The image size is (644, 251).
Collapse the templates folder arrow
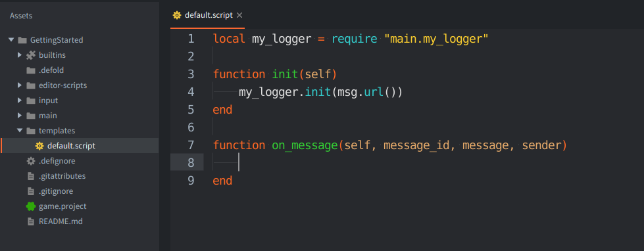tap(19, 130)
